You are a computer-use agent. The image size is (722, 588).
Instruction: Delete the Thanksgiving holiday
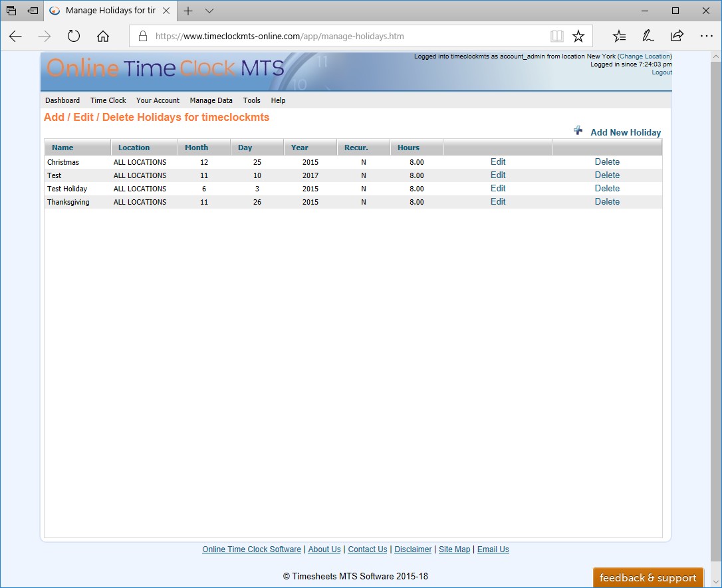coord(607,201)
